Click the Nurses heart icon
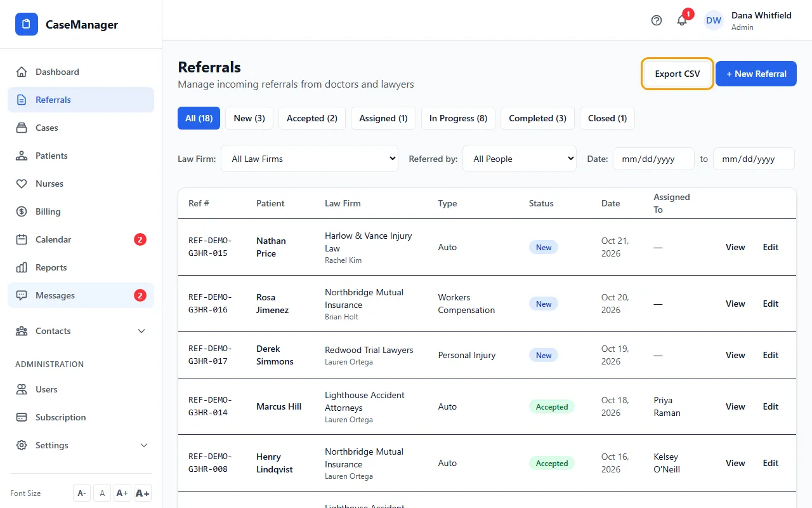The width and height of the screenshot is (812, 508). click(22, 184)
